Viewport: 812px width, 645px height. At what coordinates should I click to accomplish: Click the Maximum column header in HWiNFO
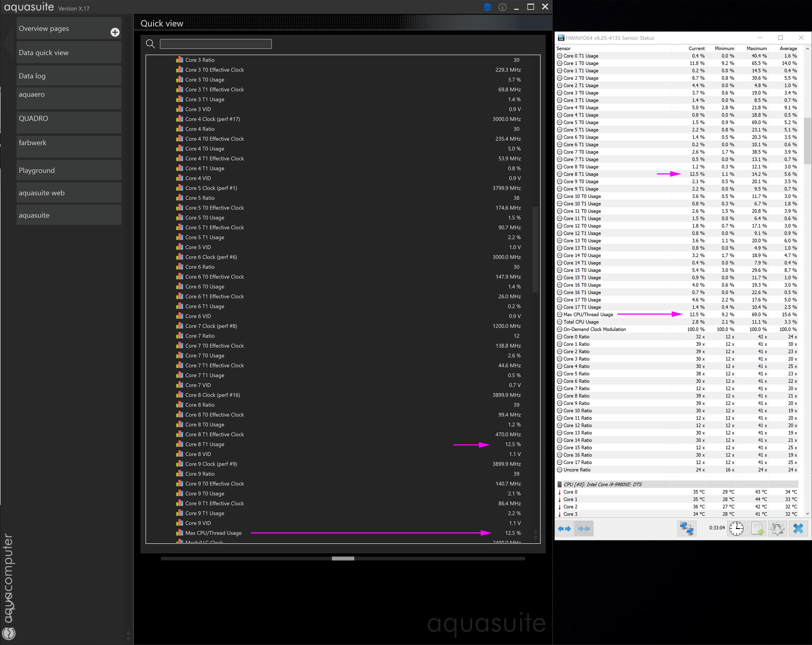[756, 49]
